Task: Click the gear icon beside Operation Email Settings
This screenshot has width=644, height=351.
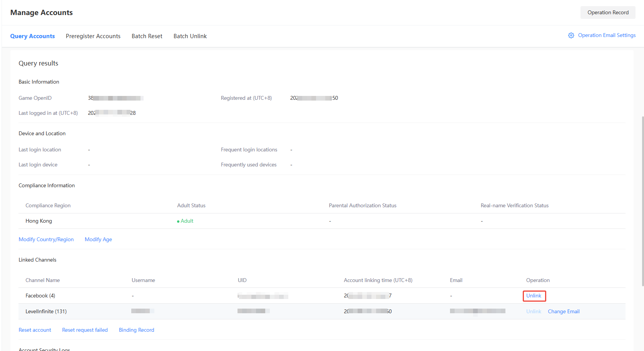Action: 571,35
